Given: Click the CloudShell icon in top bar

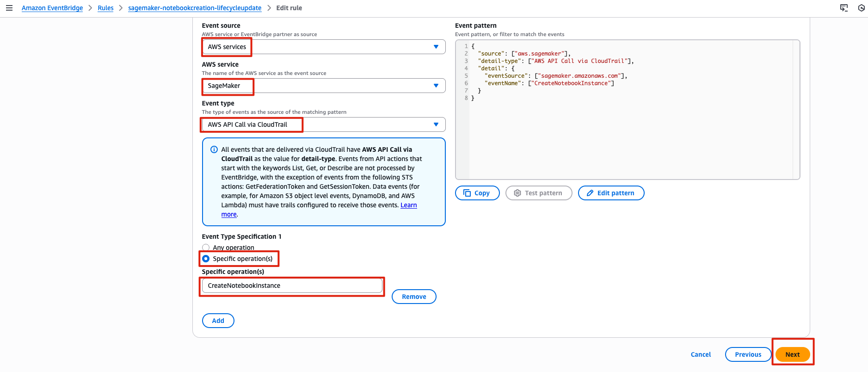Looking at the screenshot, I should point(844,8).
